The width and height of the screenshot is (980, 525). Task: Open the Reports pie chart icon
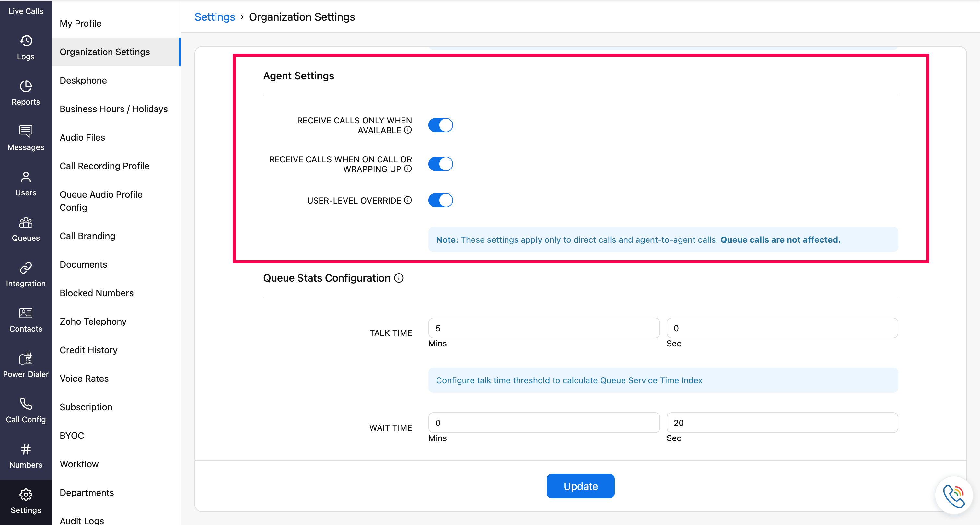click(x=26, y=86)
